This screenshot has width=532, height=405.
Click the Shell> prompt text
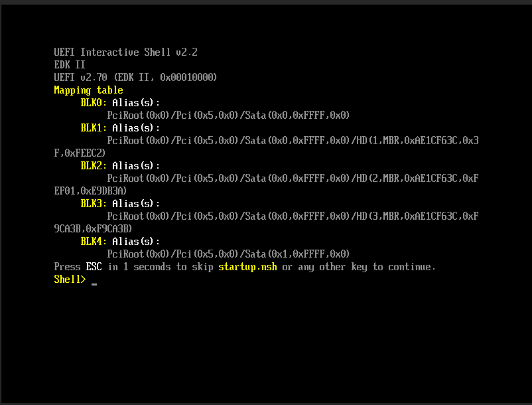[x=70, y=280]
